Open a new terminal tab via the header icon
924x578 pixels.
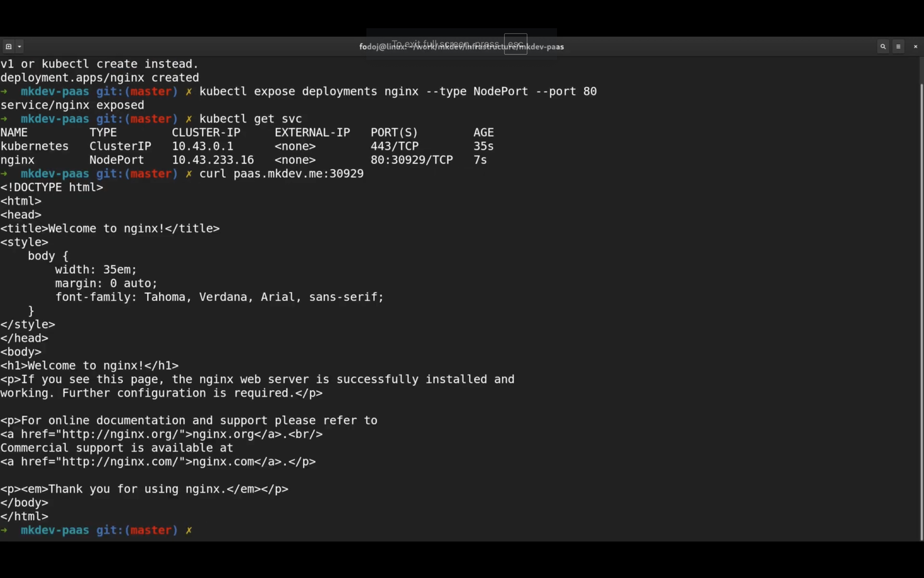(8, 46)
